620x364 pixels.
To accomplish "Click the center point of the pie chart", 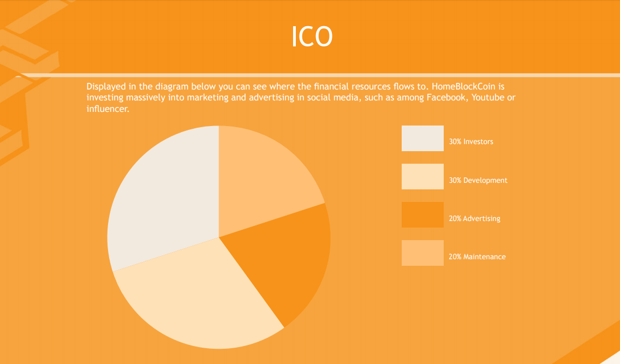I will click(219, 237).
